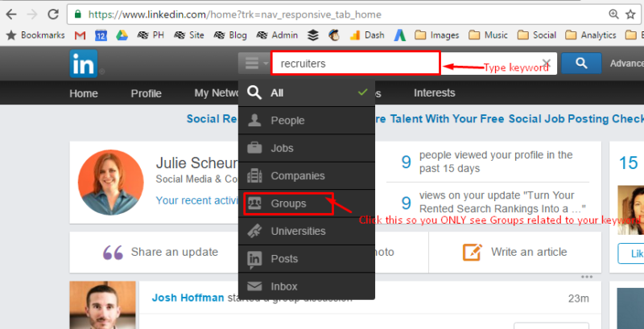Click the browser forward arrow

point(32,14)
